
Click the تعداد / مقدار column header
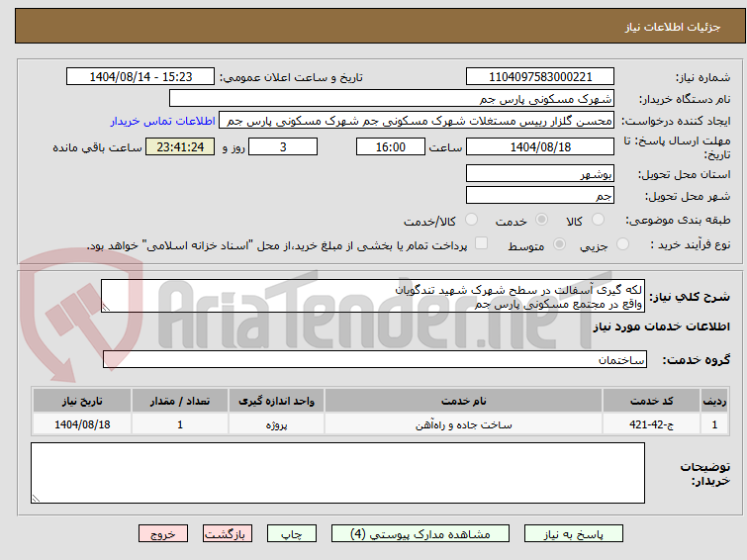click(180, 401)
